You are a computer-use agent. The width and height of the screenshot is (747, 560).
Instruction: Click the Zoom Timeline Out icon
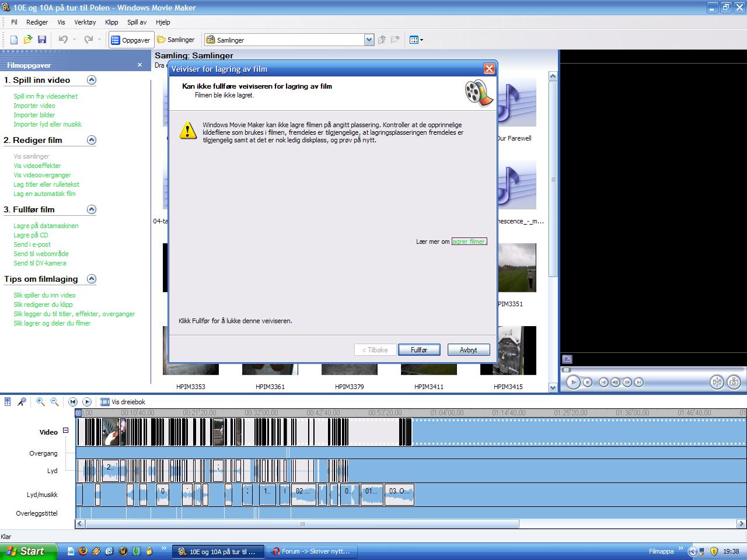(54, 401)
